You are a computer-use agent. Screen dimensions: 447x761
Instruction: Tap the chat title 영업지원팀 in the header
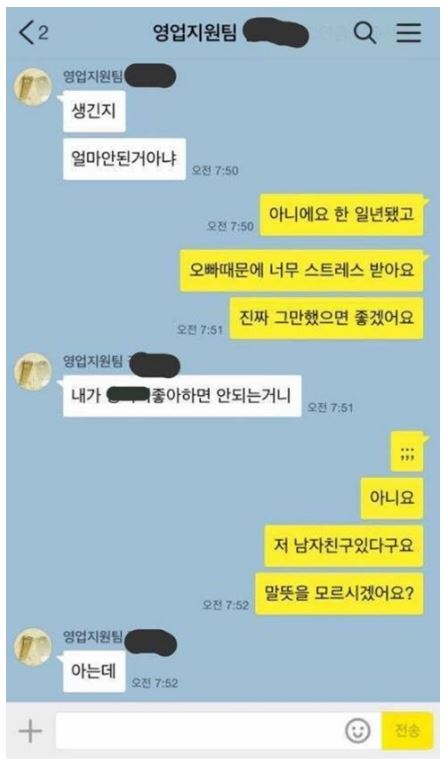tap(195, 33)
